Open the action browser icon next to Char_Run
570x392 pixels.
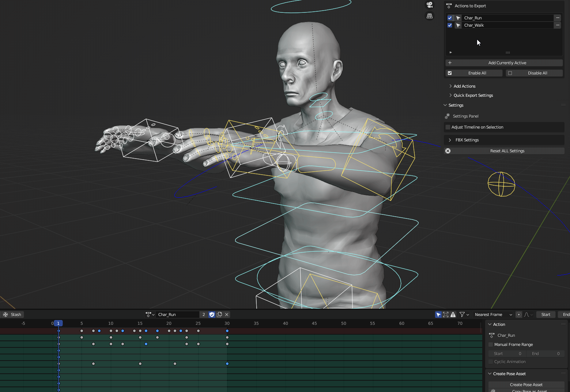[149, 315]
